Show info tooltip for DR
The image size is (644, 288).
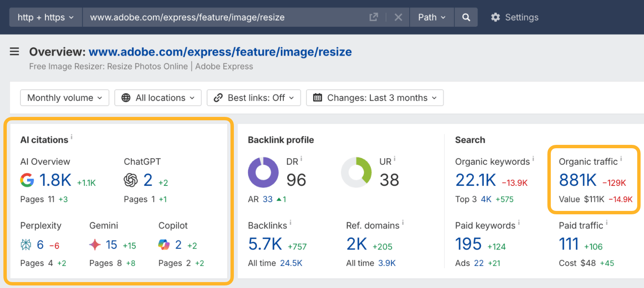click(x=301, y=159)
